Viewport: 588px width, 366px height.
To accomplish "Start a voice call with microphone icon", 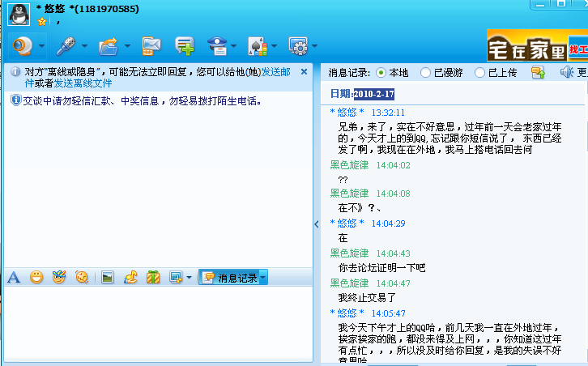I will 66,46.
